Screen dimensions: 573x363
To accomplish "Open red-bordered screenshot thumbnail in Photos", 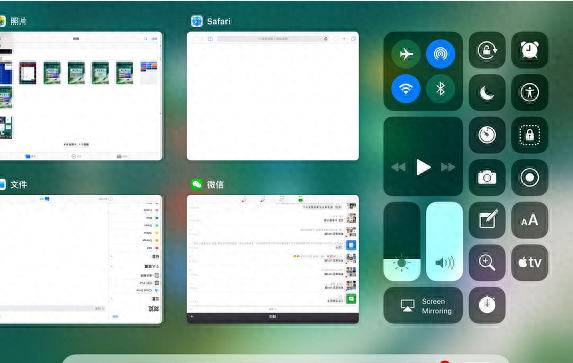I will click(28, 73).
